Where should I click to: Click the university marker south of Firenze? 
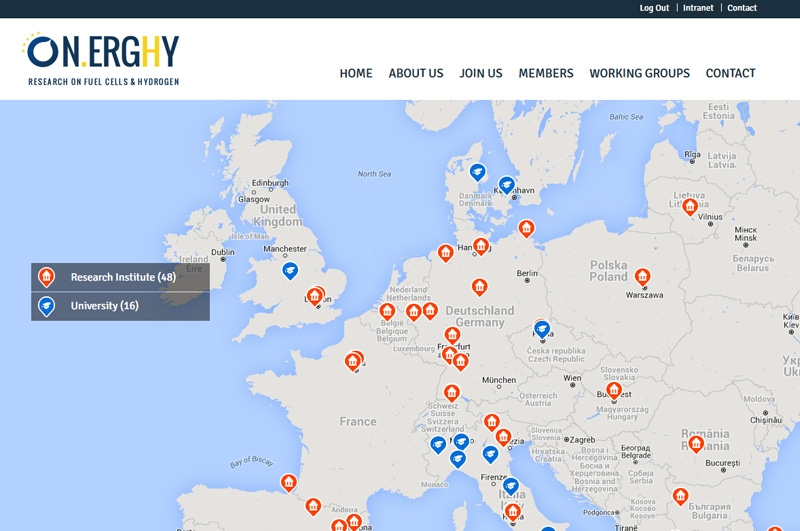coord(511,486)
